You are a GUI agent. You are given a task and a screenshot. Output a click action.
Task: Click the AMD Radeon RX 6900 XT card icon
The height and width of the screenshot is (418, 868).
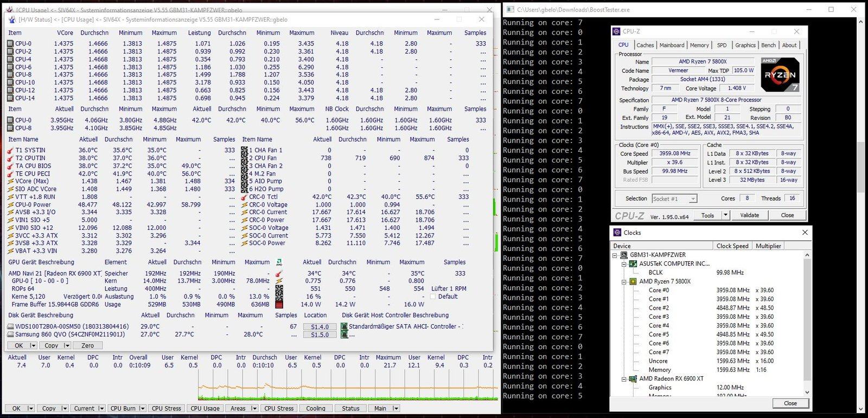633,378
